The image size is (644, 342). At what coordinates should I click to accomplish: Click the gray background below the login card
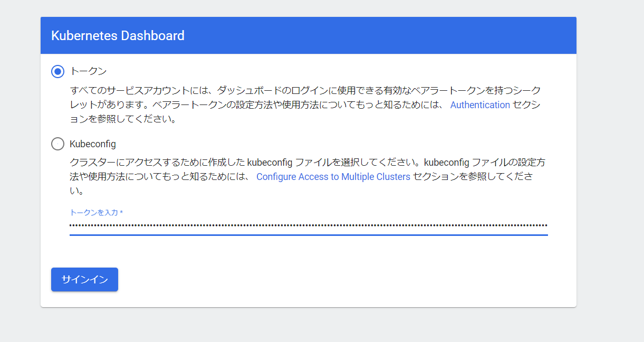[308, 325]
